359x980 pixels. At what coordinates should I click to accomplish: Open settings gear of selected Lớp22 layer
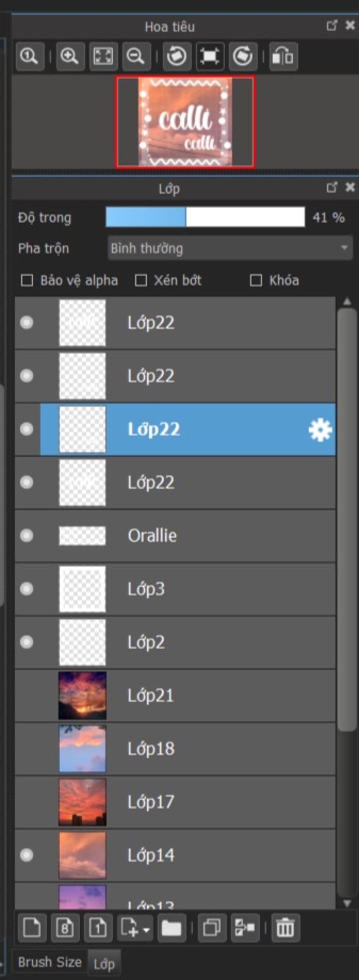[320, 430]
